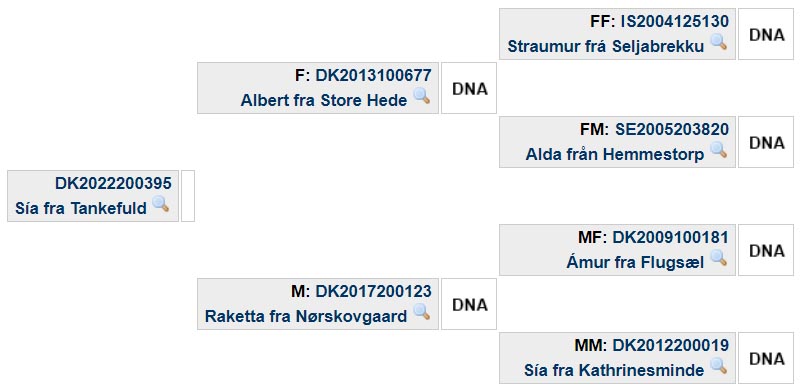Click magnifier icon beside Sía fra Tankefuld
This screenshot has width=801, height=390.
[x=161, y=204]
